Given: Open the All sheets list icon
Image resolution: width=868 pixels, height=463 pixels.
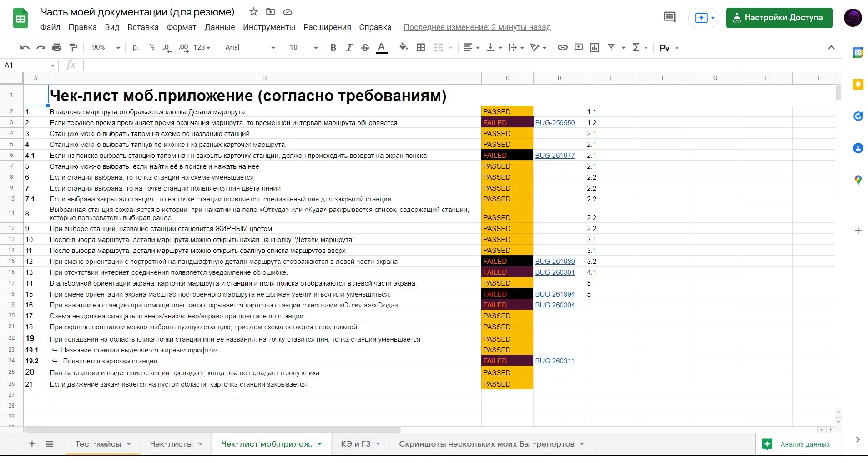Looking at the screenshot, I should pos(50,444).
